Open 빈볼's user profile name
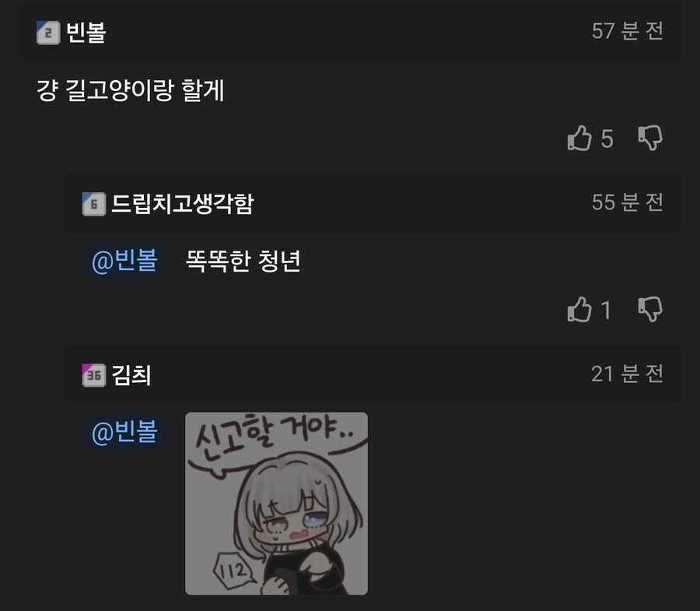The width and height of the screenshot is (700, 611). [86, 33]
